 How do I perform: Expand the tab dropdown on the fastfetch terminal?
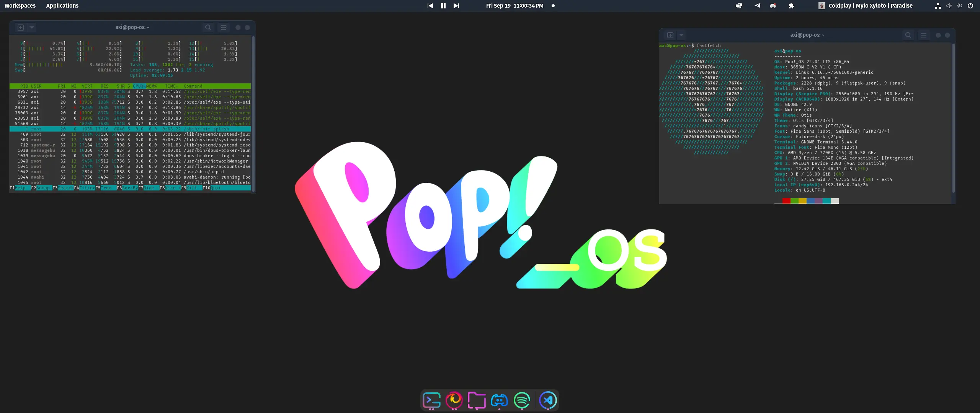(681, 35)
